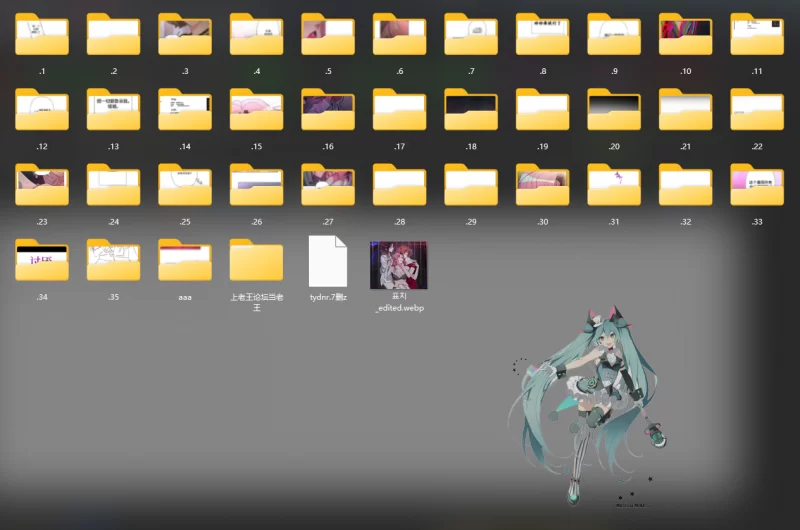Viewport: 800px width, 530px height.
Task: Select the .20 folder icon
Action: click(614, 109)
